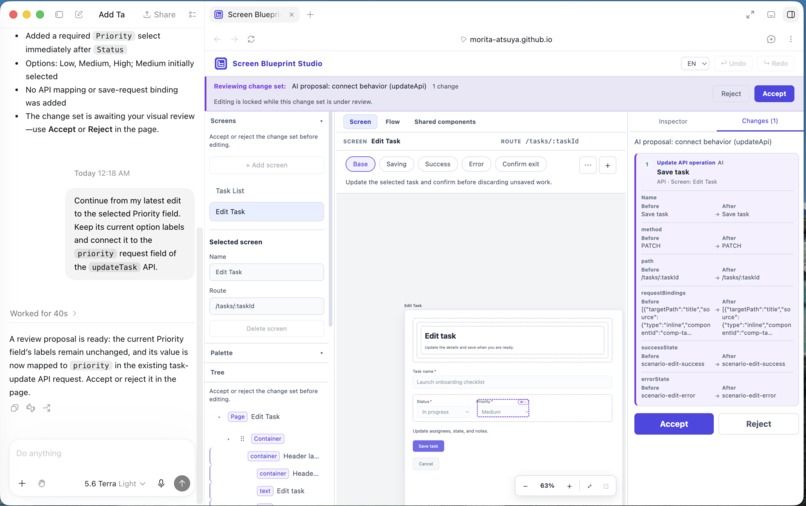Viewport: 806px width, 506px height.
Task: Open the Priority Medium select in preview
Action: tap(503, 411)
